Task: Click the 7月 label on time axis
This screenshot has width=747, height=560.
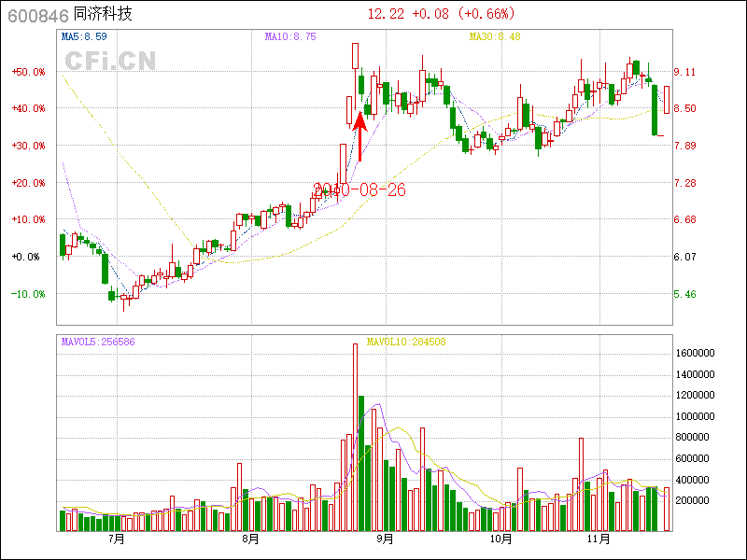Action: coord(117,539)
